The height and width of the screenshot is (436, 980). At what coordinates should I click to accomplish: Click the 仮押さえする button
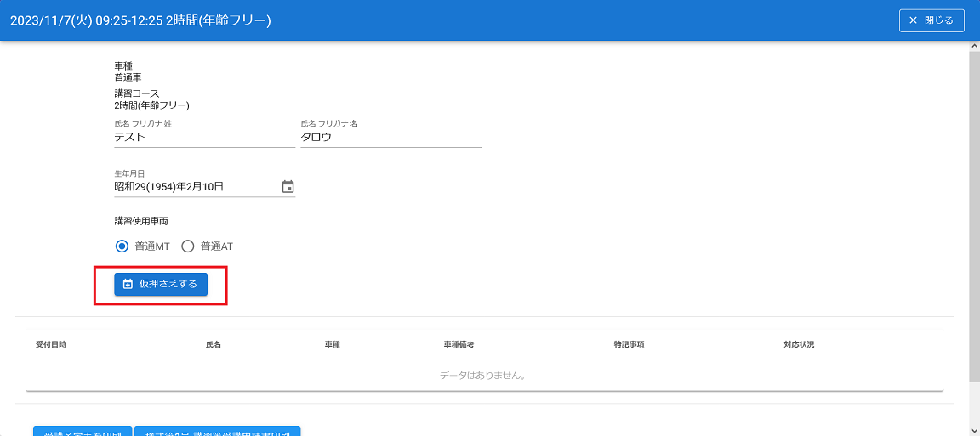161,284
